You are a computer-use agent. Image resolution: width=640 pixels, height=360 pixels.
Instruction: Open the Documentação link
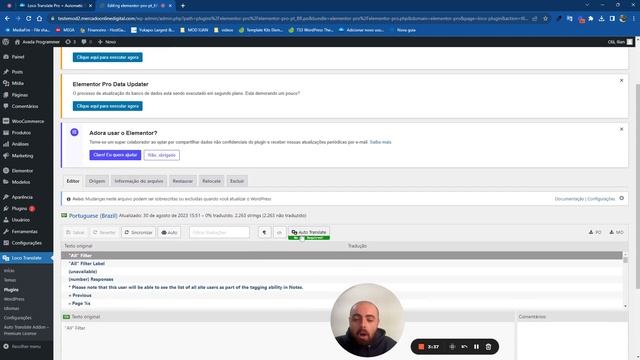point(569,199)
